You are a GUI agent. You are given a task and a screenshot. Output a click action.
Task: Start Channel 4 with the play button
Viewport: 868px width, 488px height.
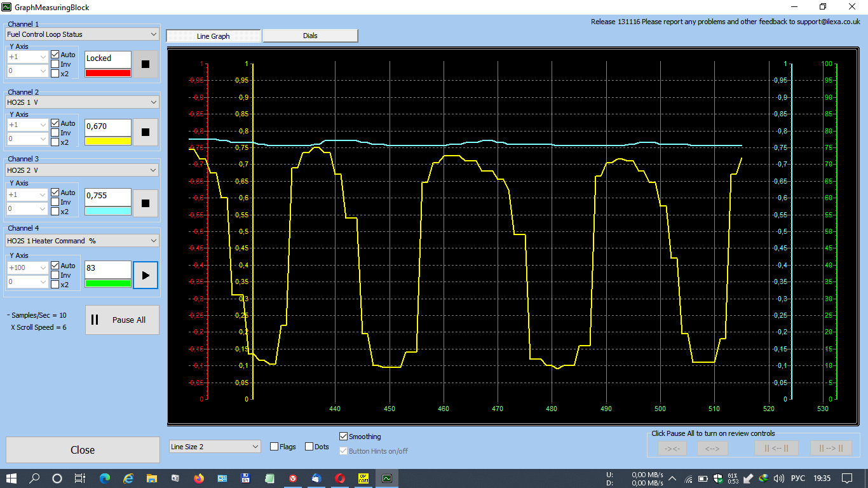pyautogui.click(x=146, y=275)
